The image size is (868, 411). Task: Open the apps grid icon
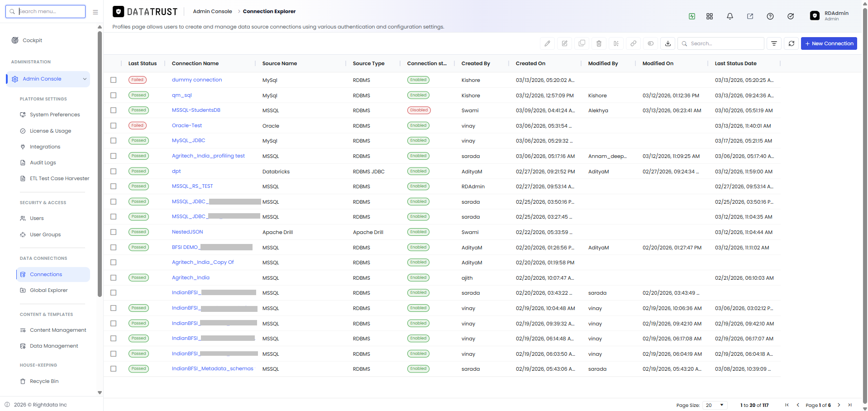pos(710,16)
